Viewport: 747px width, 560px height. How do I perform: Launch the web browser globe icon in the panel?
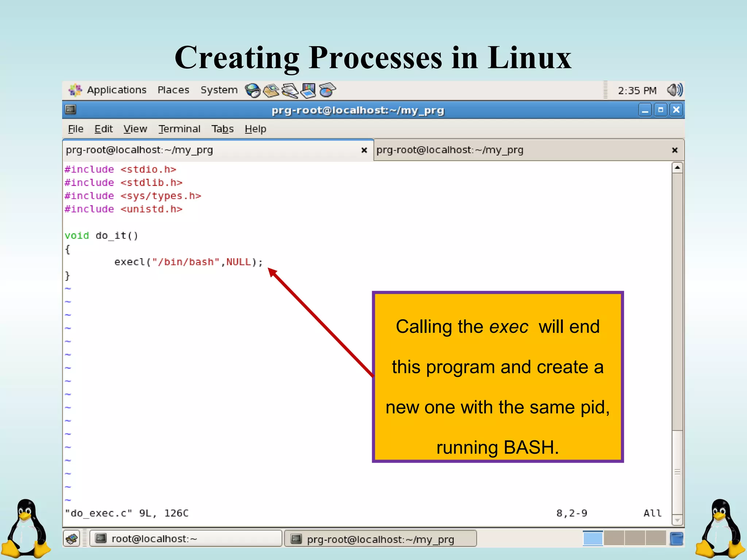(252, 90)
